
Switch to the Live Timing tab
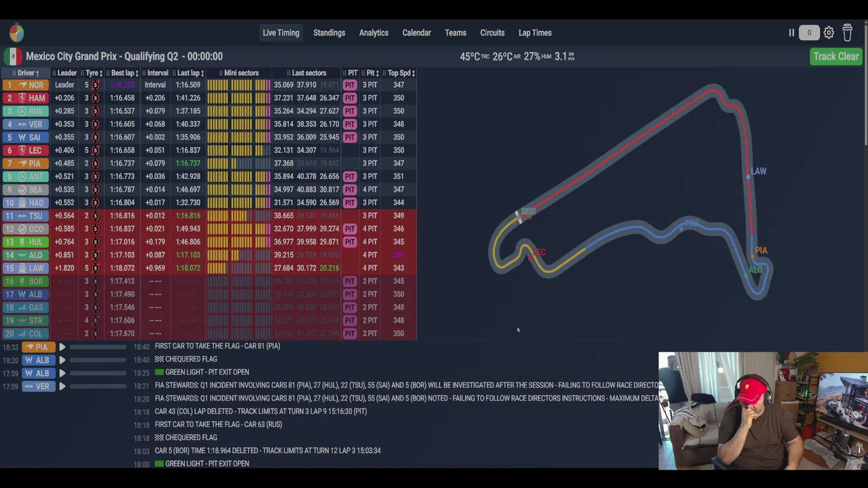point(281,33)
